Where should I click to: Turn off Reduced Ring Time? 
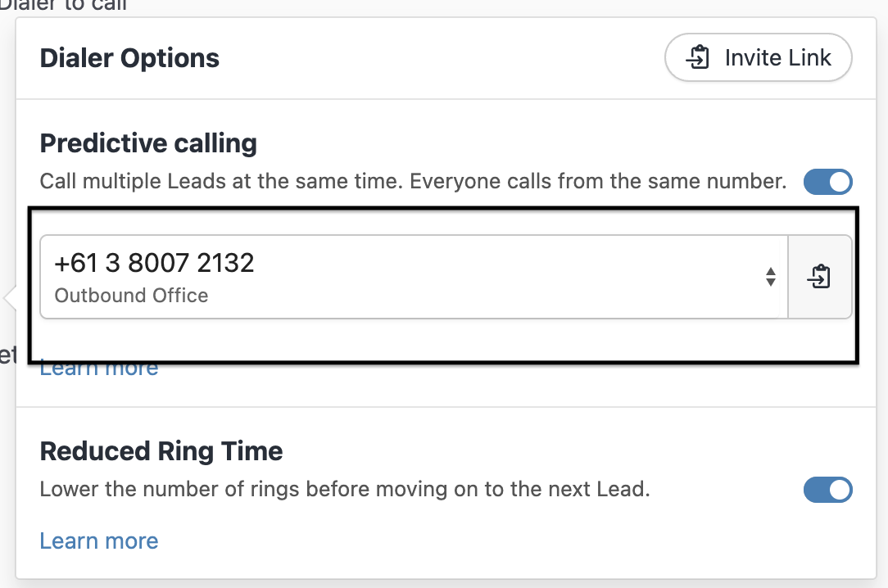tap(828, 490)
